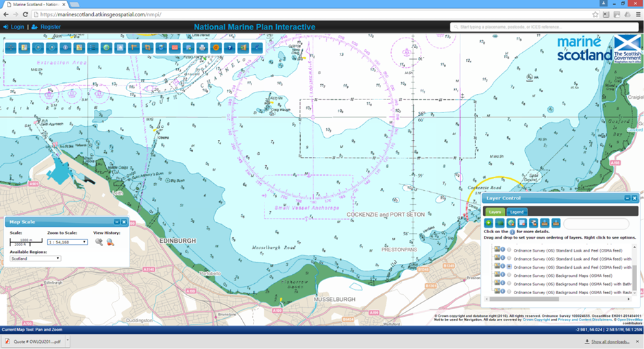Select radio for OS Background Maps (OSMA feed)
This screenshot has height=349, width=644.
[x=509, y=275]
